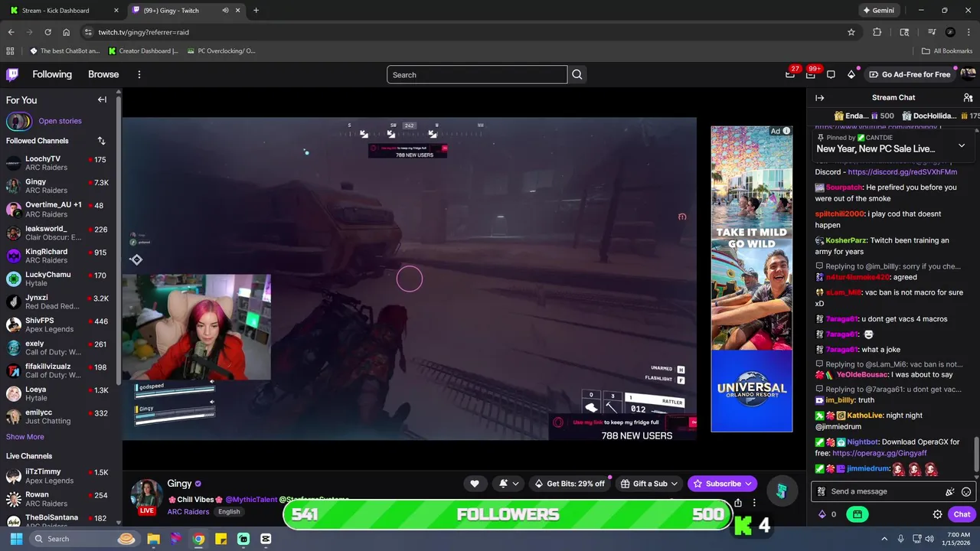Collapse the For You sidebar
The width and height of the screenshot is (980, 551).
tap(102, 99)
